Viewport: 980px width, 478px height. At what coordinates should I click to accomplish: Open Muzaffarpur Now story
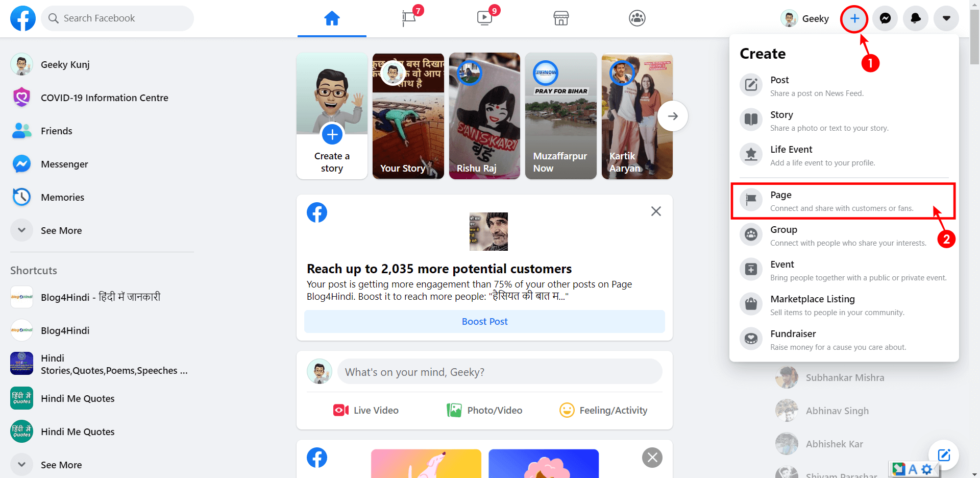click(561, 116)
